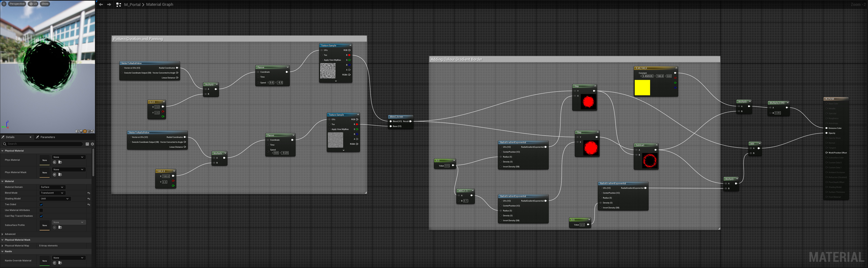This screenshot has height=268, width=868.
Task: Expand the Physical Material Map array
Action: pos(3,246)
